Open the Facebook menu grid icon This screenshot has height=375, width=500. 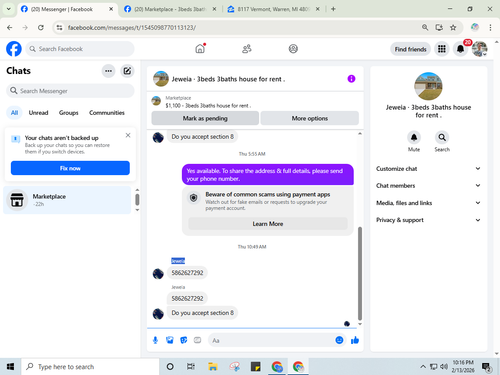(442, 49)
